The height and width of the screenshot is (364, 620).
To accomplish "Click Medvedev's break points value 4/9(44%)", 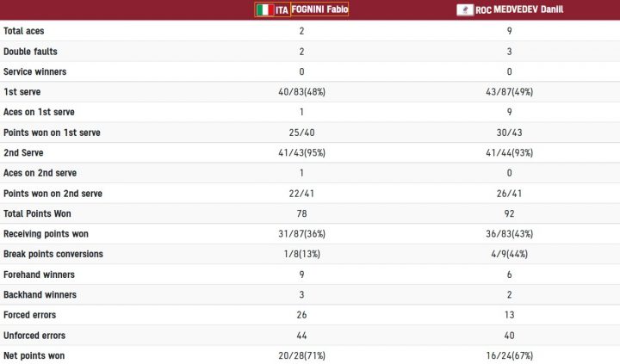I will coord(509,254).
